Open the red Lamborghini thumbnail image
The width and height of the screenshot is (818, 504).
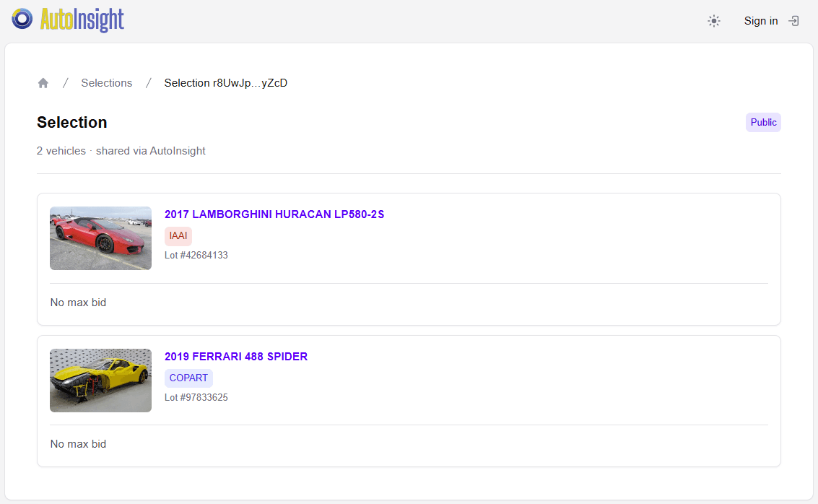click(100, 238)
